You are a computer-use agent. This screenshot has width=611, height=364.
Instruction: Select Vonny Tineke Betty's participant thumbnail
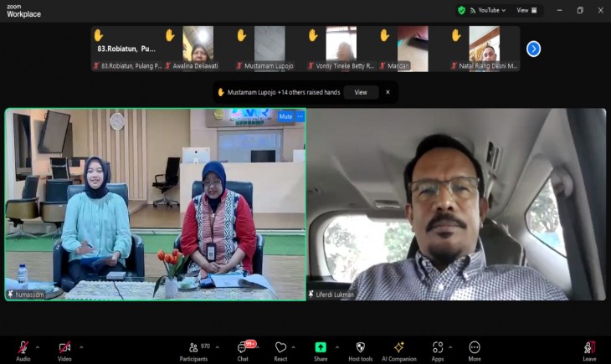click(341, 49)
